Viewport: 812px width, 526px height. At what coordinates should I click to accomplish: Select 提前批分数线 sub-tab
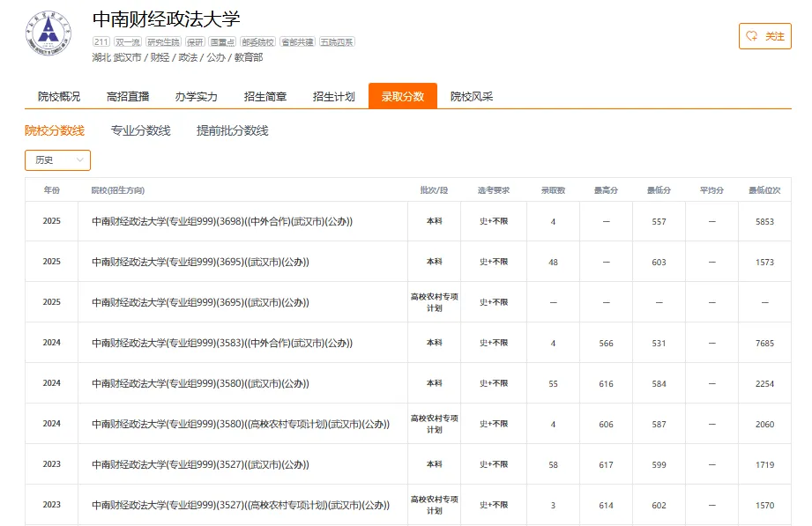pos(233,130)
